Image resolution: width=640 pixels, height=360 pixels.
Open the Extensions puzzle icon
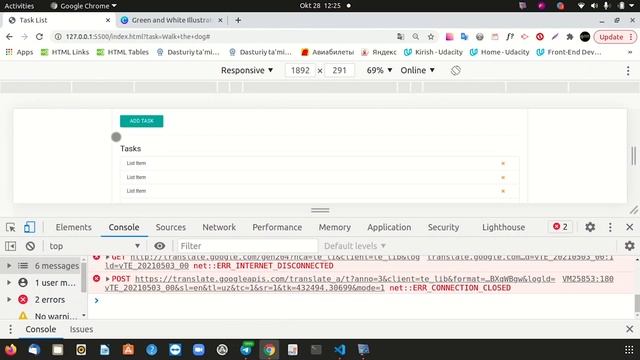coord(570,37)
